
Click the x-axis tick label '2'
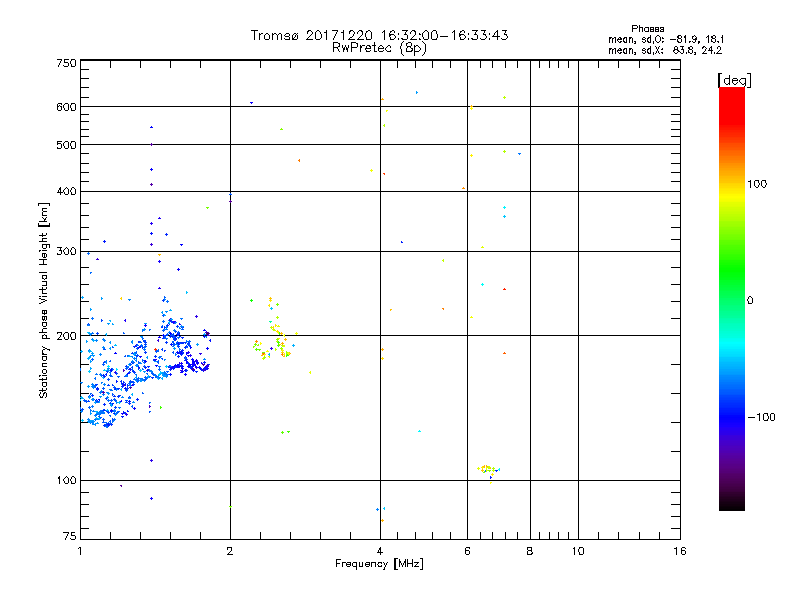coord(230,551)
